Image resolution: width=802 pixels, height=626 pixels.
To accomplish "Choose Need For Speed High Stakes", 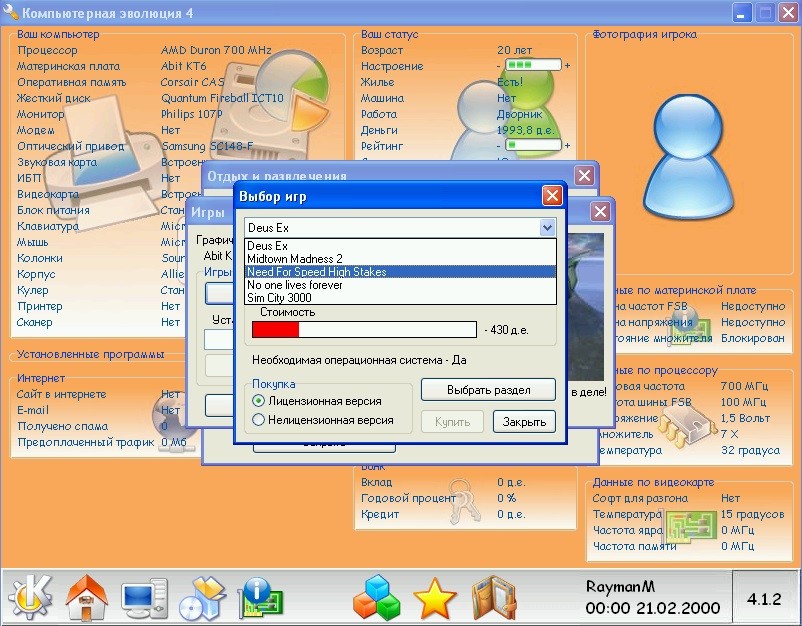I will 400,272.
